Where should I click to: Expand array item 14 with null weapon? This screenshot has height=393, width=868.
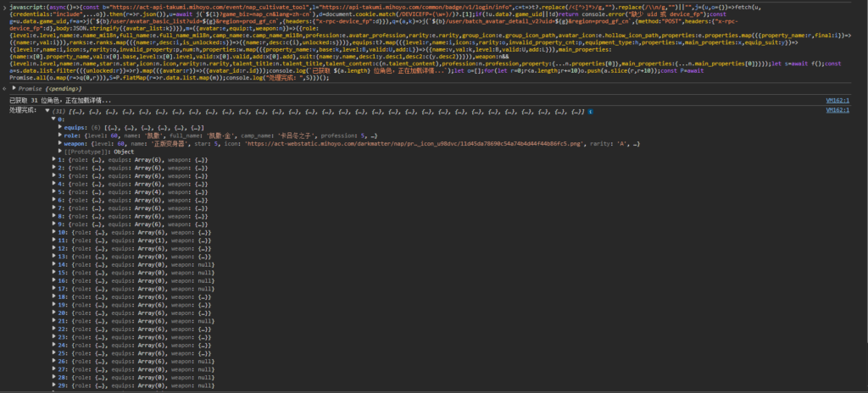pyautogui.click(x=53, y=267)
